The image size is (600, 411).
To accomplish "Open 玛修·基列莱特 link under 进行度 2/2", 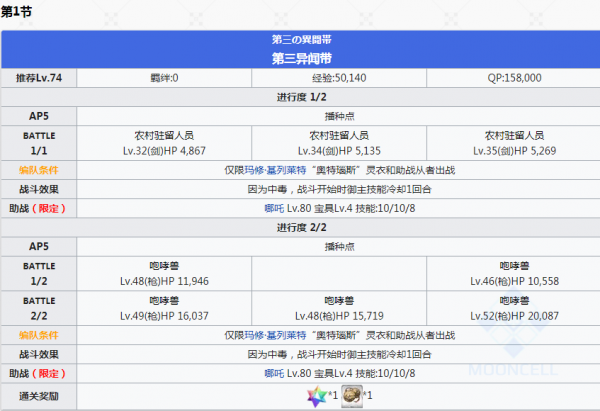I will [275, 335].
